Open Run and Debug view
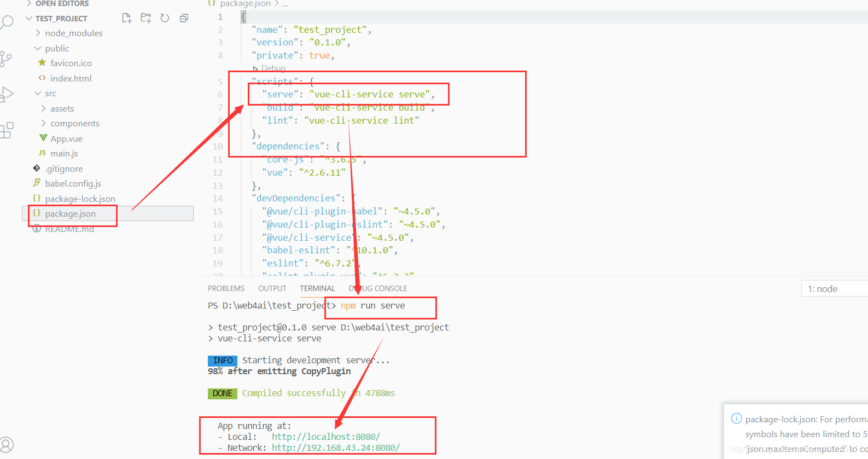 7,95
